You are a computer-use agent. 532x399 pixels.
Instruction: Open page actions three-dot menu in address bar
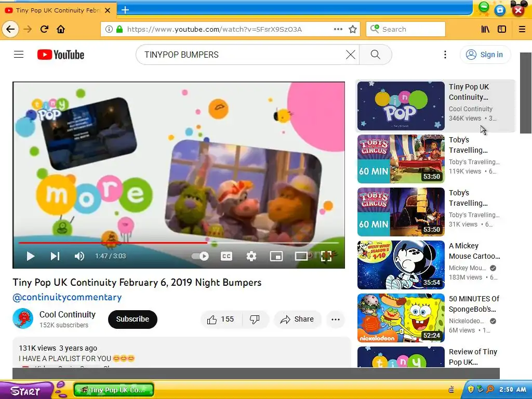[338, 29]
